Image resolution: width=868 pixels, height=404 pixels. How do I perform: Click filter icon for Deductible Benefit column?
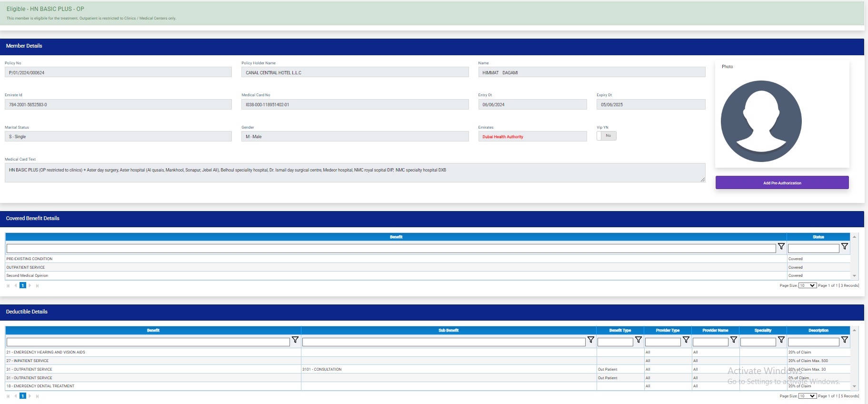point(295,340)
